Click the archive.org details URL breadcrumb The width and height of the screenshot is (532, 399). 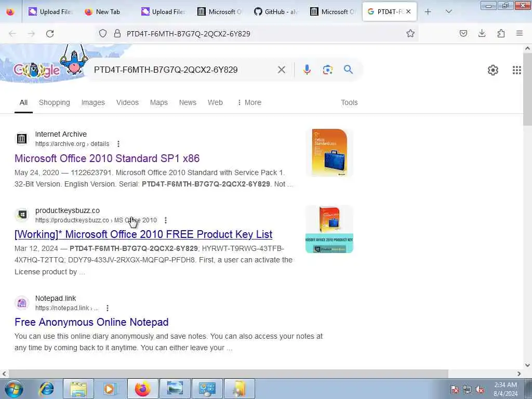point(72,144)
